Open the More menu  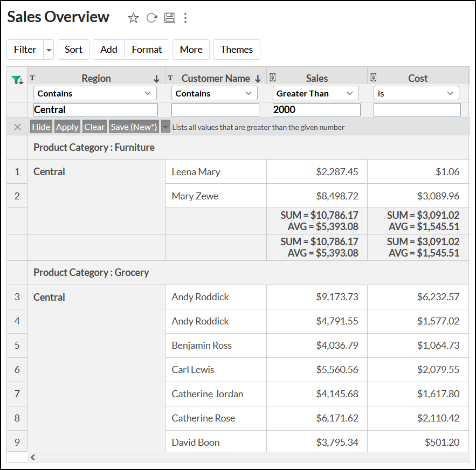191,50
